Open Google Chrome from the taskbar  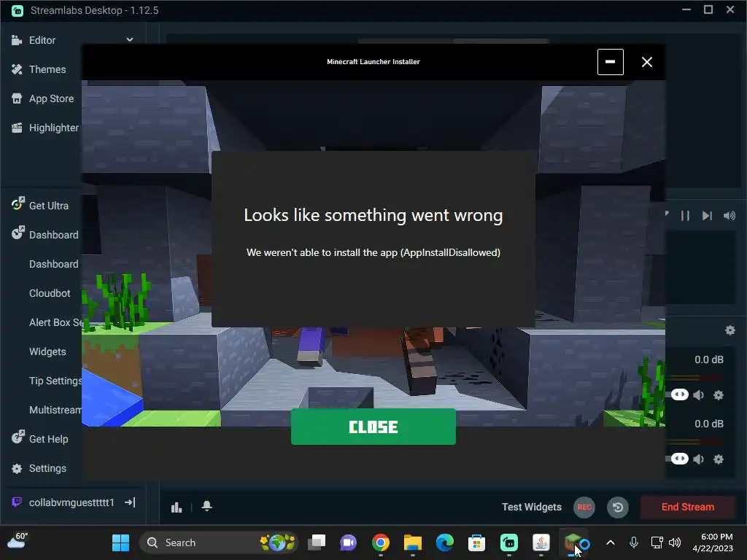tap(380, 542)
